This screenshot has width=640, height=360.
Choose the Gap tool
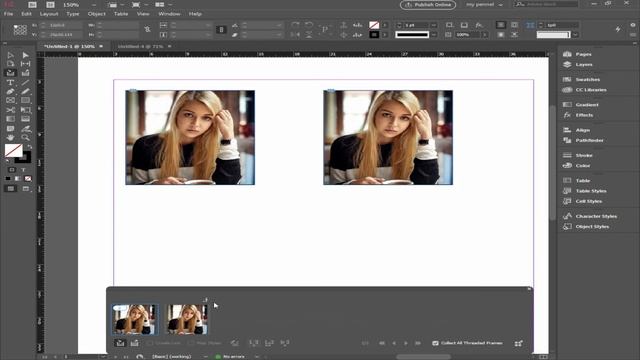(25, 64)
